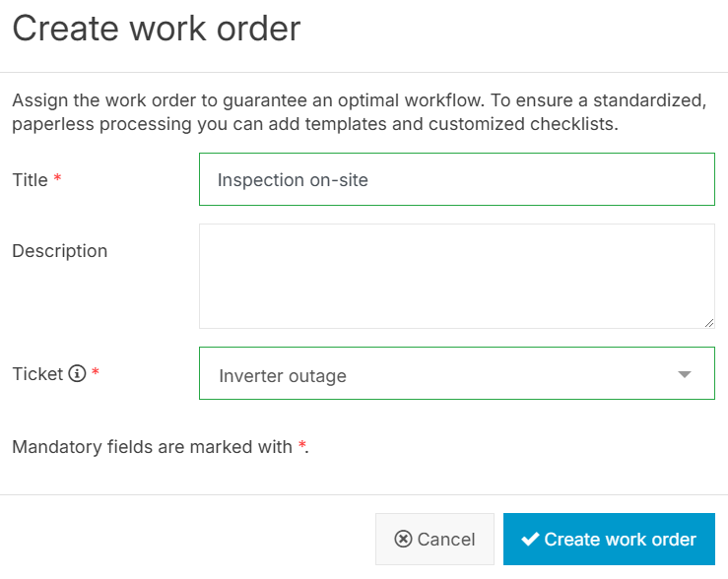Click the red asterisk beside the Ticket label
728x579 pixels.
pos(96,374)
